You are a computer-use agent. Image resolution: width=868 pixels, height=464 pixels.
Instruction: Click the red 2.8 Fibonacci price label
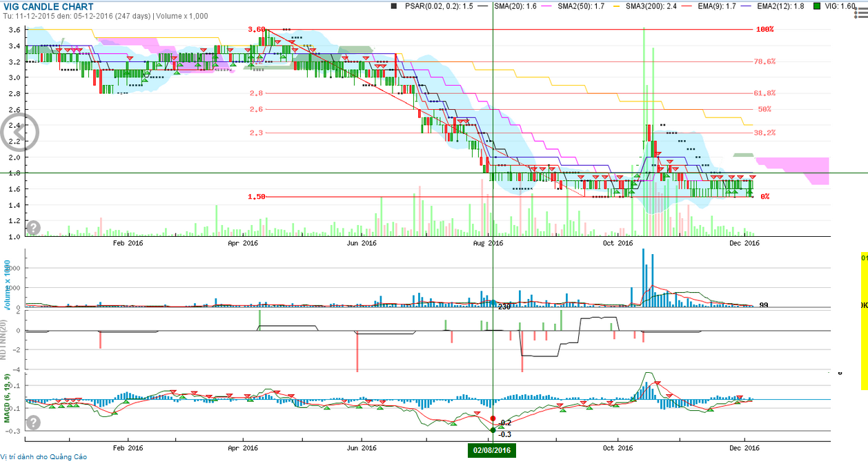coord(257,93)
